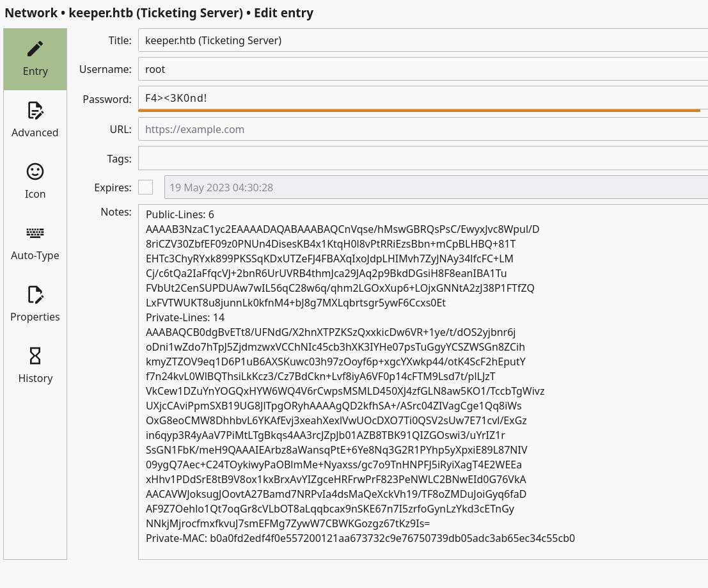Image resolution: width=708 pixels, height=588 pixels.
Task: Click the Tags input field
Action: click(423, 159)
